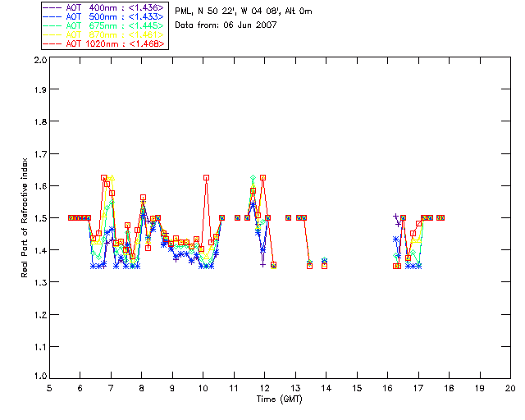
Task: Click the '1.0' y-axis tick label
Action: 40,377
